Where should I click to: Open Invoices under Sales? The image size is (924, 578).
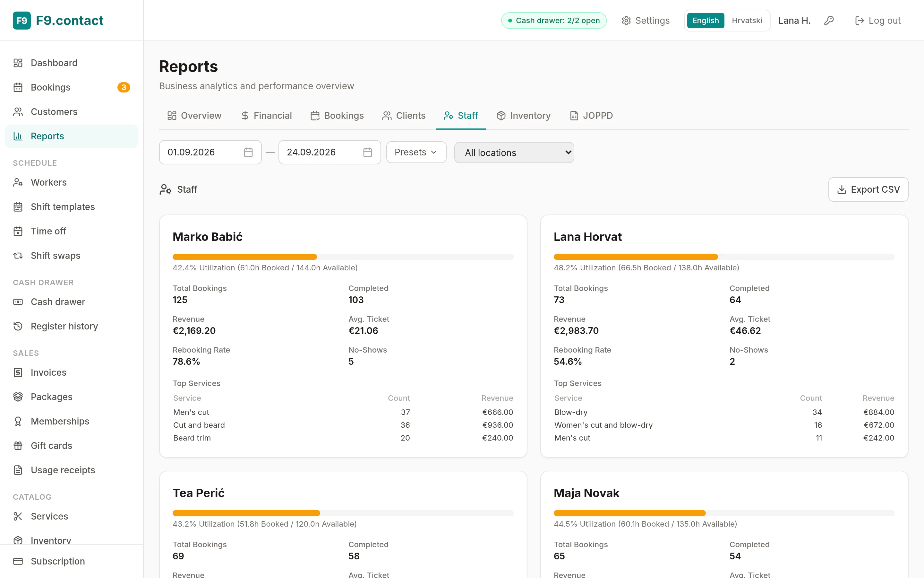click(72, 372)
